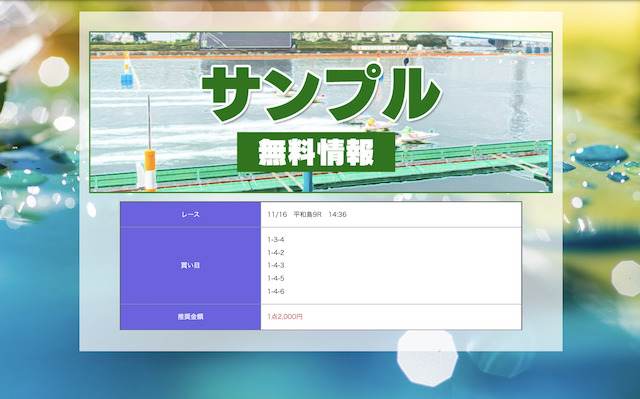Image resolution: width=640 pixels, height=399 pixels.
Task: Click the 1-3-4 betting combination
Action: tap(276, 239)
